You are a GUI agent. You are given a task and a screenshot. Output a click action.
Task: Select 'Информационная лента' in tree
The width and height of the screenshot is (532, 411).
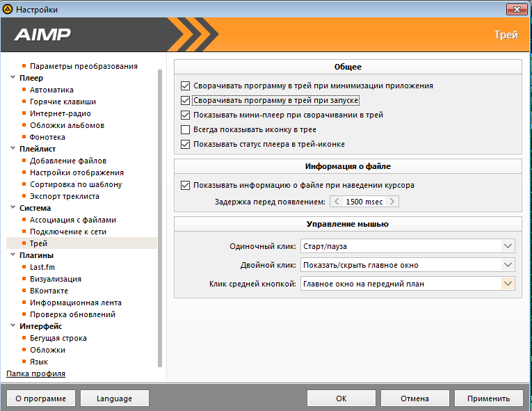[76, 303]
